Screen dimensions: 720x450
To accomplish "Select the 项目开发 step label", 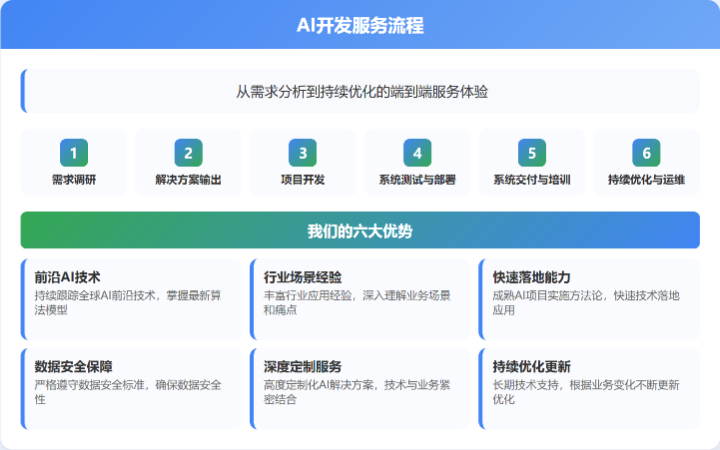I will [302, 180].
